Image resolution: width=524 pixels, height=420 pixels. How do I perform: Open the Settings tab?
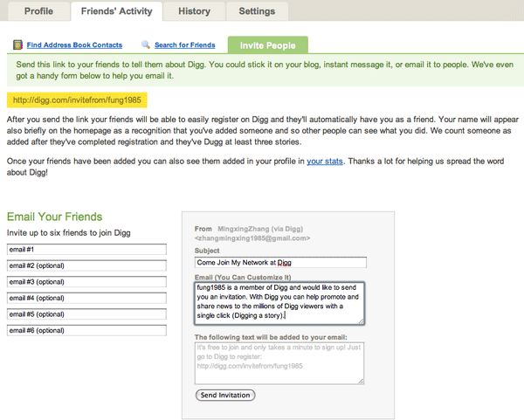257,11
